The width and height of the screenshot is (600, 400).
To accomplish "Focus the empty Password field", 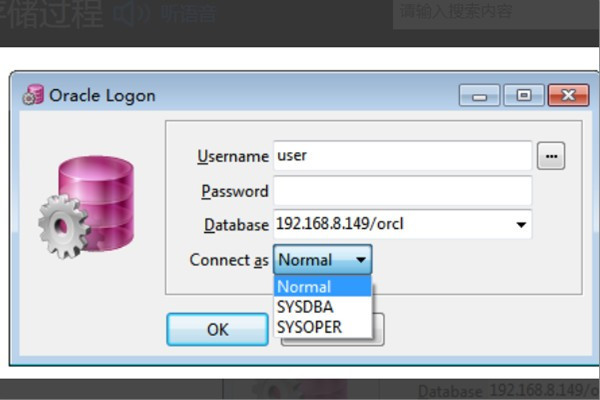I will (x=402, y=190).
